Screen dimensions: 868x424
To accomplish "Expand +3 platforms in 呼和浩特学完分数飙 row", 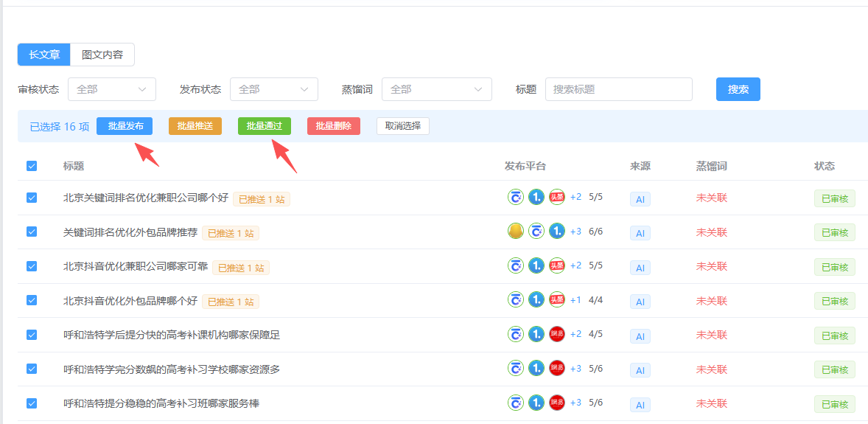I will [575, 368].
